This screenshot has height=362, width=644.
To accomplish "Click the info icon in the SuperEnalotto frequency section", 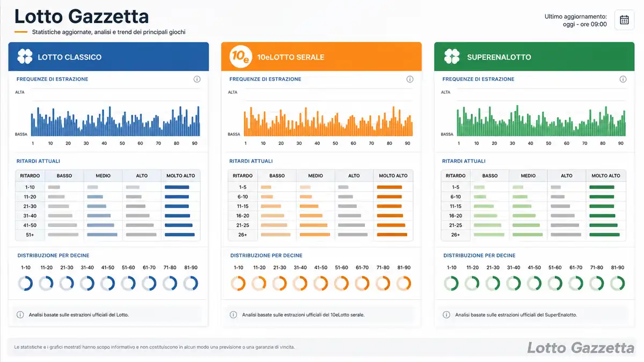I will 623,79.
